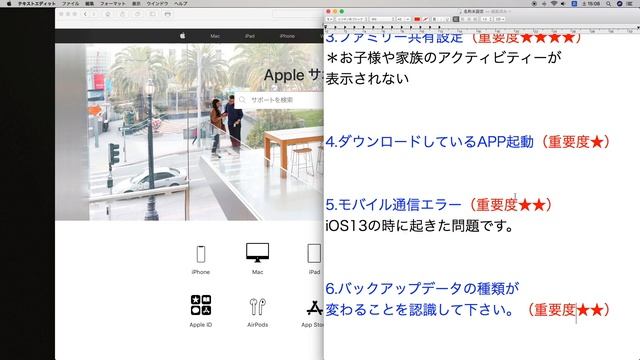Click text ＊お子様や家族のアクティビティーが

[443, 58]
